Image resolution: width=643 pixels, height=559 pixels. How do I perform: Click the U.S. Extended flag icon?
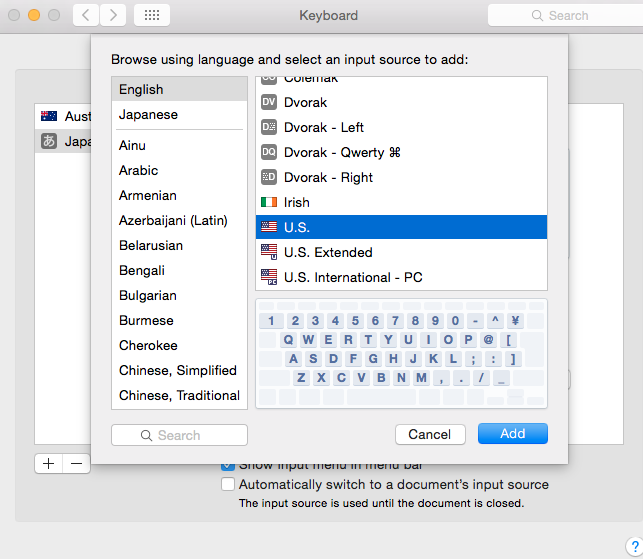coord(268,252)
